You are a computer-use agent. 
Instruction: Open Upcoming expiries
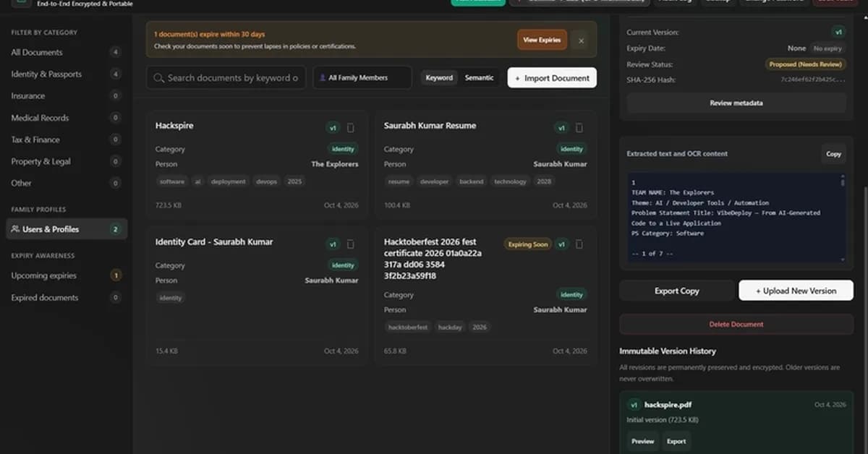click(x=65, y=275)
